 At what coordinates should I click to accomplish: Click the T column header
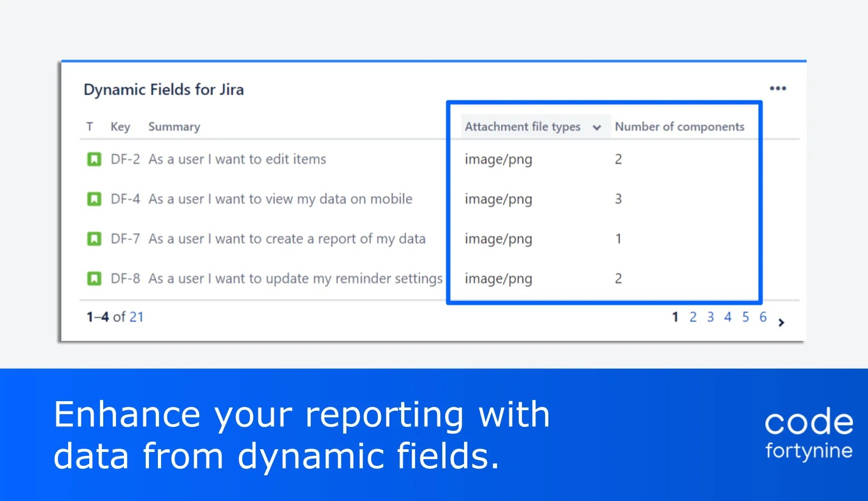click(x=89, y=127)
